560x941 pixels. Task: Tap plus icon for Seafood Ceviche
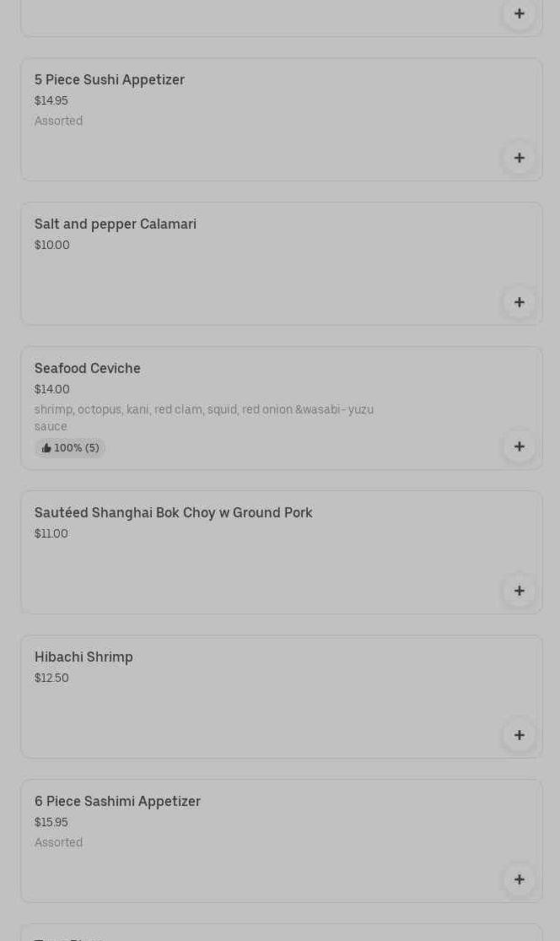click(x=519, y=446)
